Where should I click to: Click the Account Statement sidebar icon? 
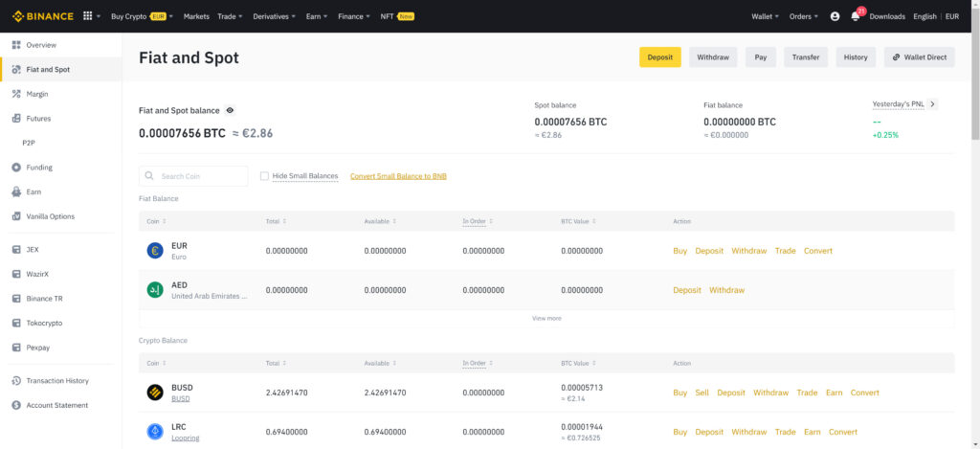tap(17, 405)
